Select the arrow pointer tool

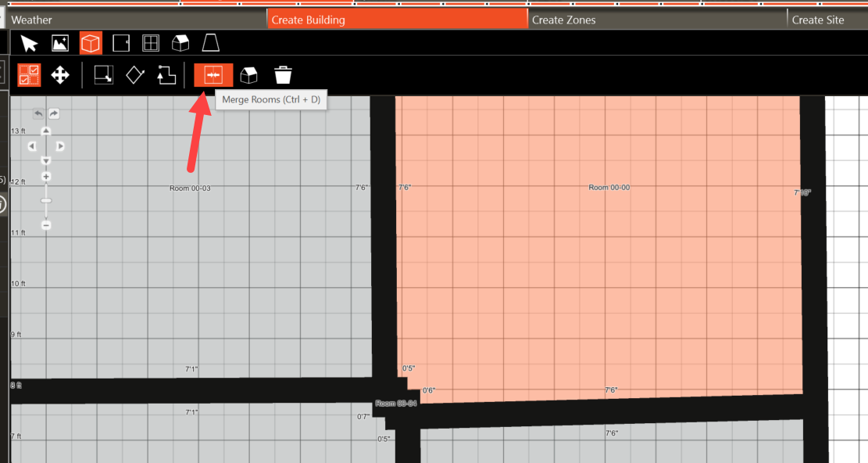[x=29, y=43]
